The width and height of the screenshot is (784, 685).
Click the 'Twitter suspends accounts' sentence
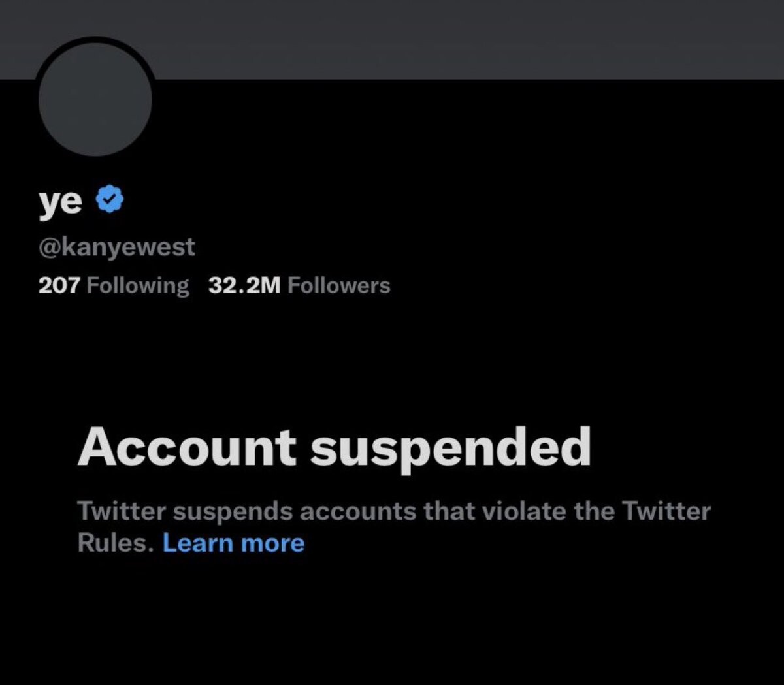tap(394, 526)
